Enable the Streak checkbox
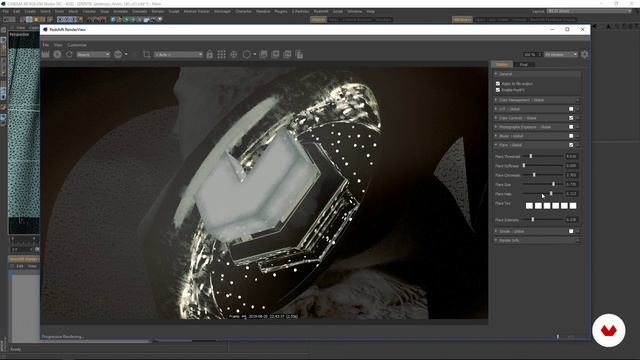The image size is (640, 360). 571,231
